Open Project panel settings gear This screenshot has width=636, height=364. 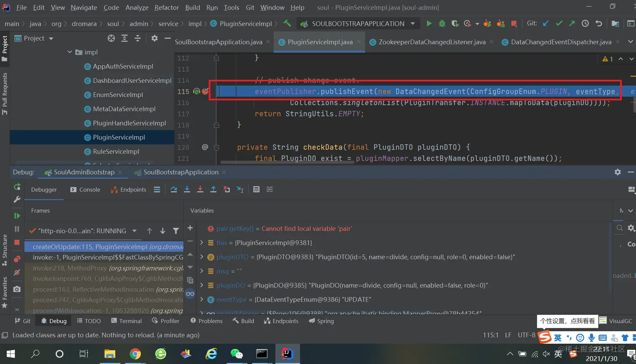[x=154, y=38]
